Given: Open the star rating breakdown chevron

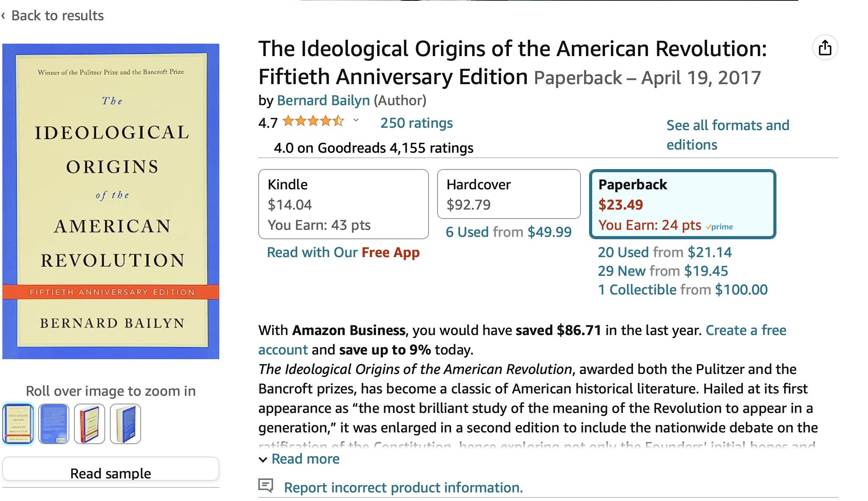Looking at the screenshot, I should click(356, 120).
